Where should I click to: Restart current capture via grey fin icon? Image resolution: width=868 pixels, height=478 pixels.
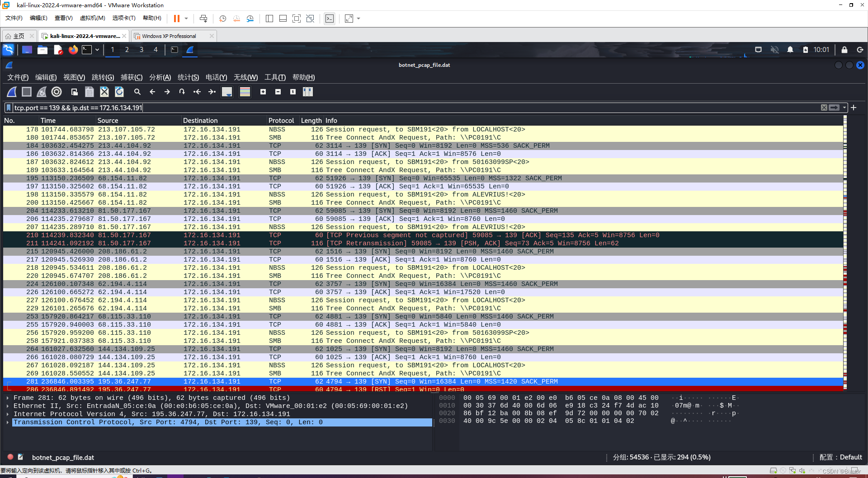coord(42,92)
